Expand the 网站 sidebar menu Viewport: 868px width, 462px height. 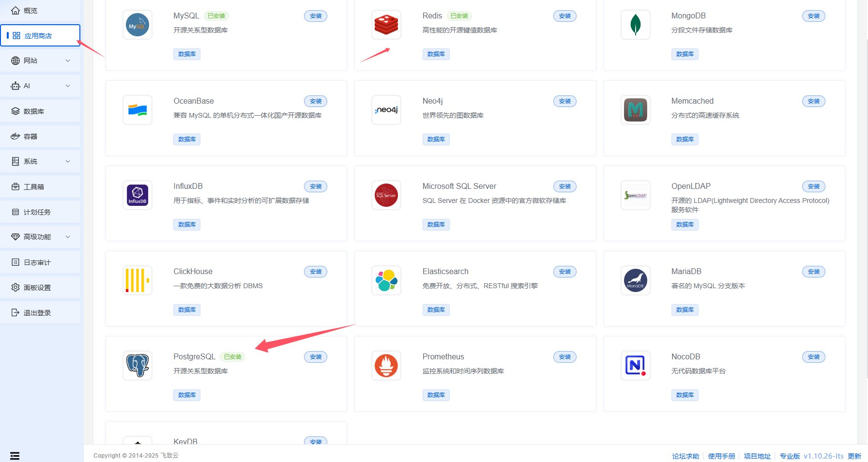click(x=41, y=61)
